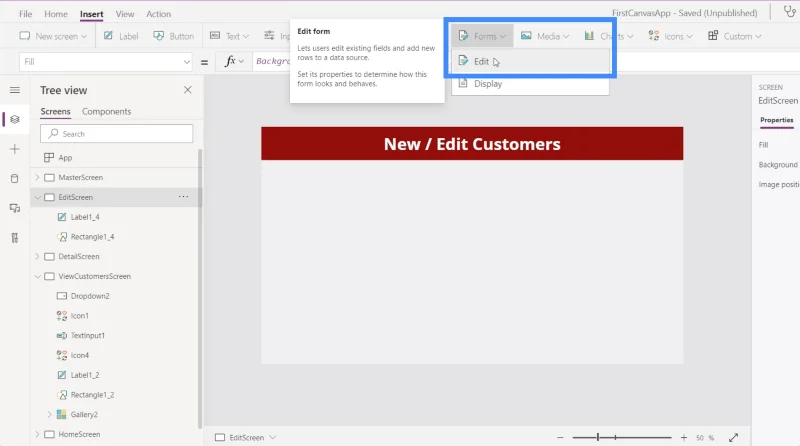800x446 pixels.
Task: Select the Properties tab in right panel
Action: pyautogui.click(x=777, y=120)
